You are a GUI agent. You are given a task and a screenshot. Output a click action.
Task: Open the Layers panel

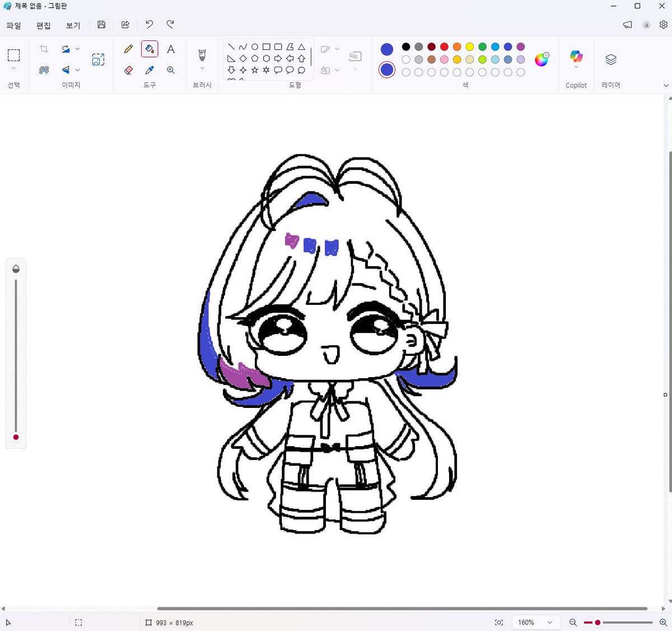[611, 59]
